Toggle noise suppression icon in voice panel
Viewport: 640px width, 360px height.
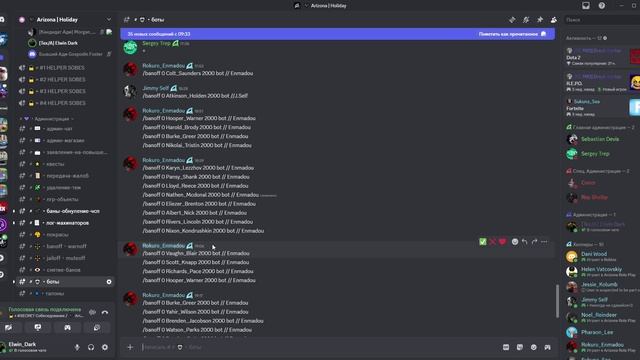92,313
